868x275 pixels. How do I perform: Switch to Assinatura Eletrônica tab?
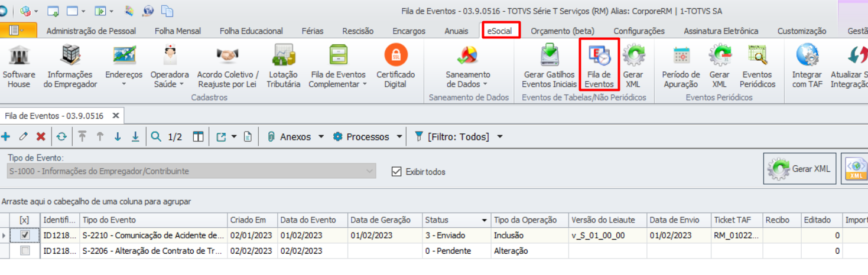(721, 31)
